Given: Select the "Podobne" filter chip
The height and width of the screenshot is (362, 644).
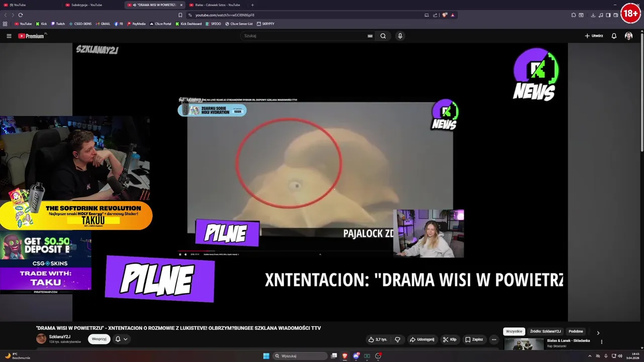Looking at the screenshot, I should [576, 331].
